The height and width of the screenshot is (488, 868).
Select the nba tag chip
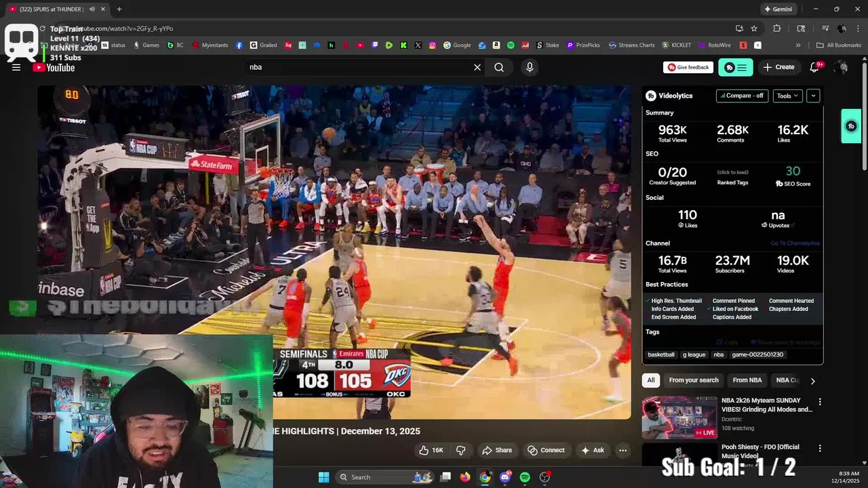pyautogui.click(x=719, y=354)
